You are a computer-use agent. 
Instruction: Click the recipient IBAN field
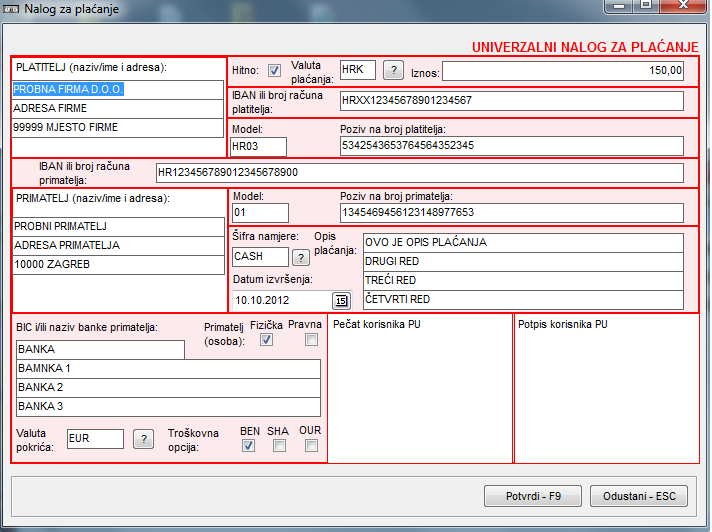[420, 173]
